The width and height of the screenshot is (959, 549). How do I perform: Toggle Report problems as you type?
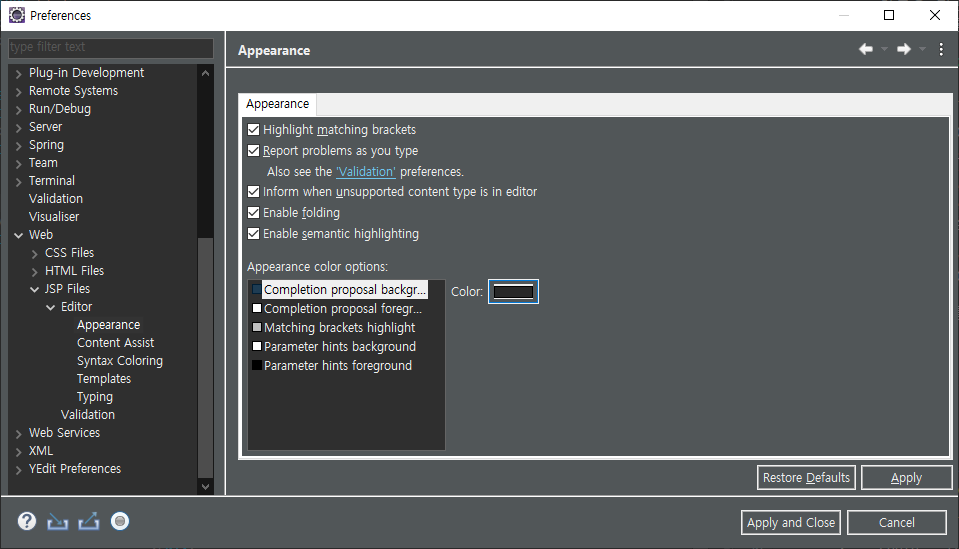click(x=253, y=150)
